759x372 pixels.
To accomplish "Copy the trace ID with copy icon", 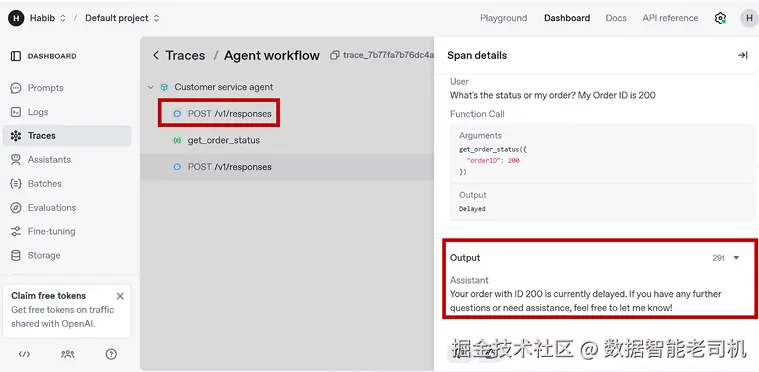I will pyautogui.click(x=334, y=56).
